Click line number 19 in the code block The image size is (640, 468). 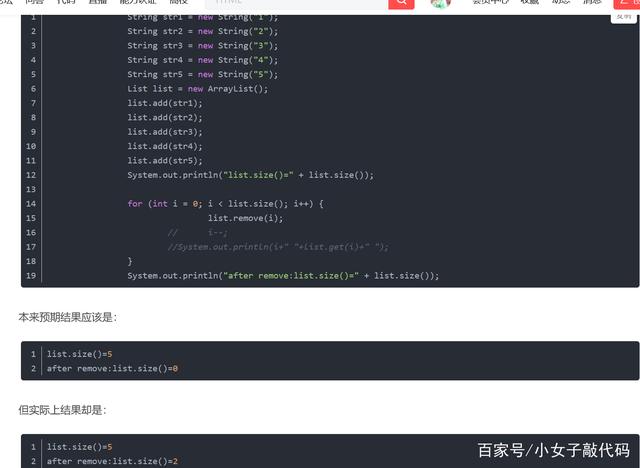point(31,275)
